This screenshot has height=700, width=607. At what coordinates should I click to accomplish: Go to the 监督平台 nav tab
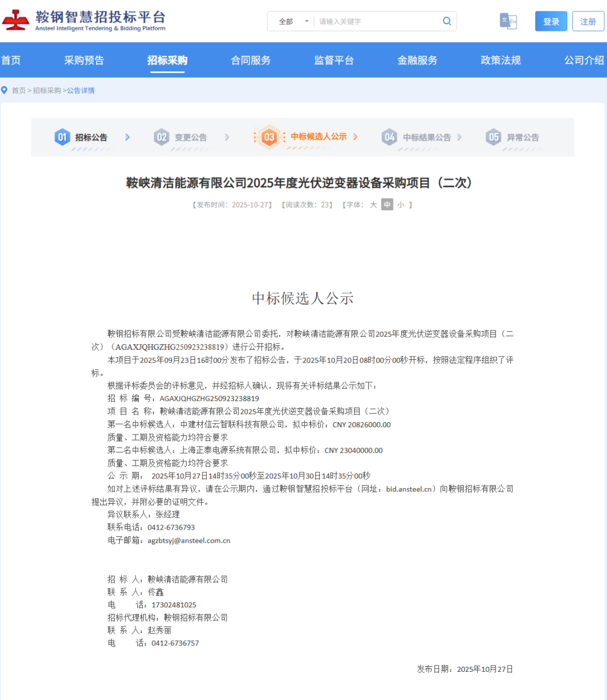tap(334, 60)
